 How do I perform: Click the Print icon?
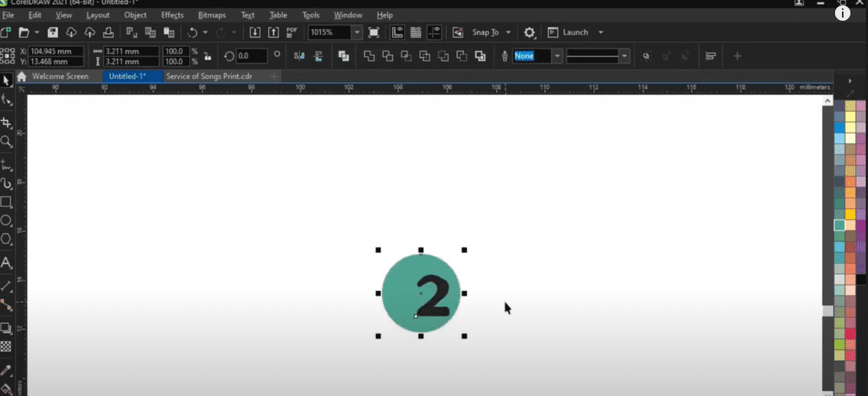click(x=109, y=32)
